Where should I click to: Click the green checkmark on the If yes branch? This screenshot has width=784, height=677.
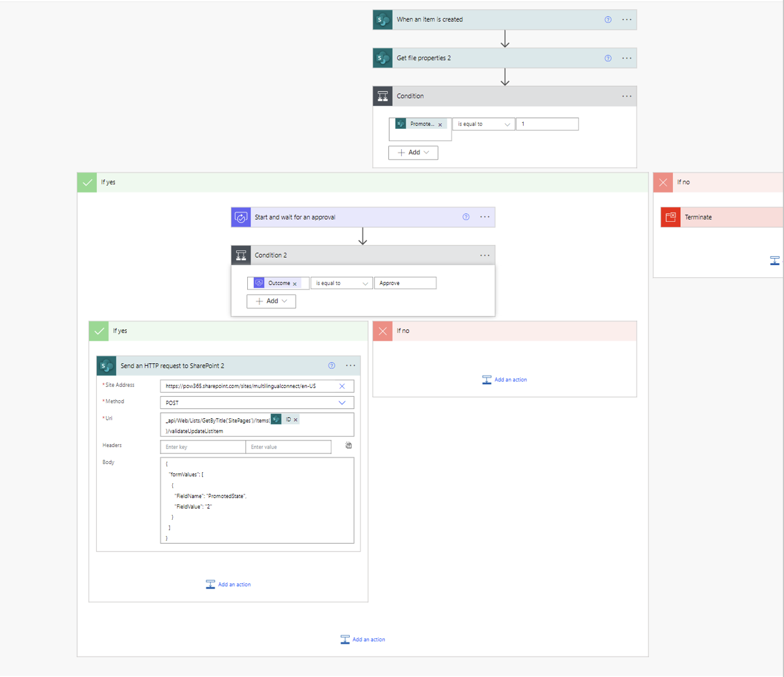(x=86, y=182)
